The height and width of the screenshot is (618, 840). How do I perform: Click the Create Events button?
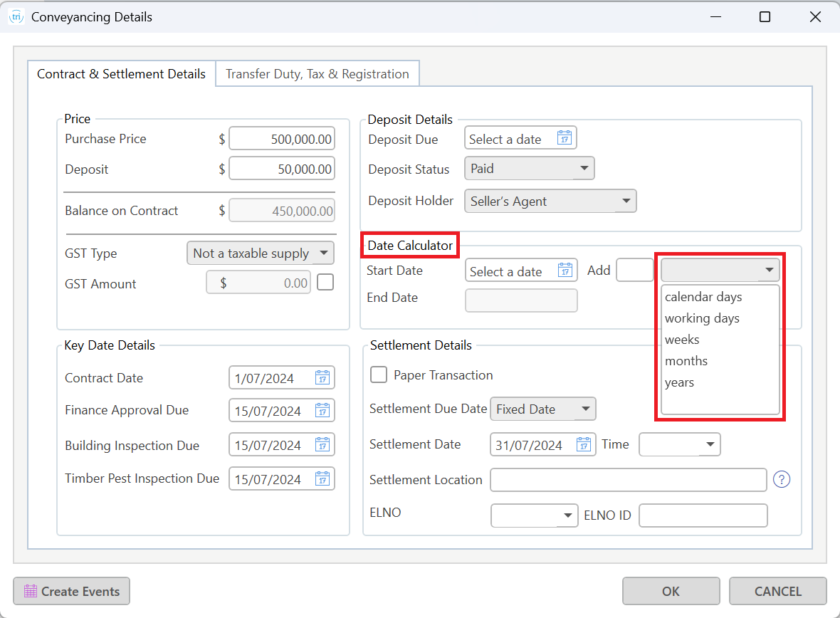pos(72,591)
